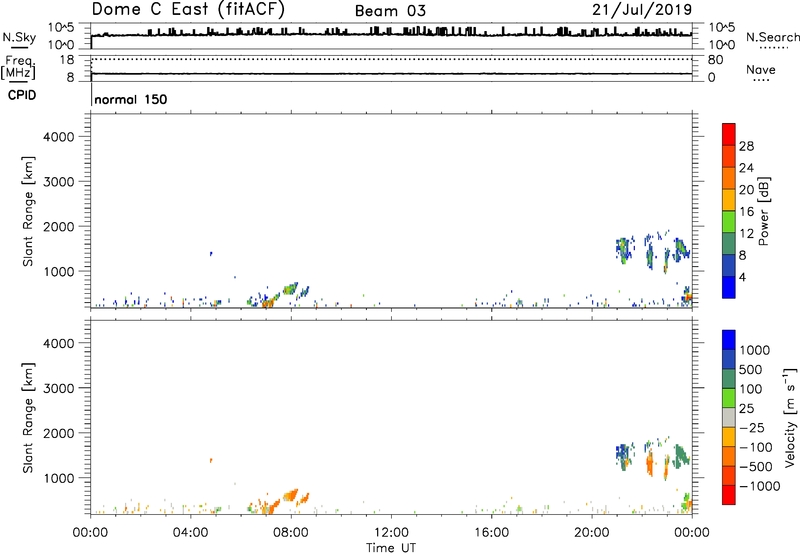Click the power panel 'Slant Range [km]' label
The height and width of the screenshot is (554, 800).
tap(28, 211)
